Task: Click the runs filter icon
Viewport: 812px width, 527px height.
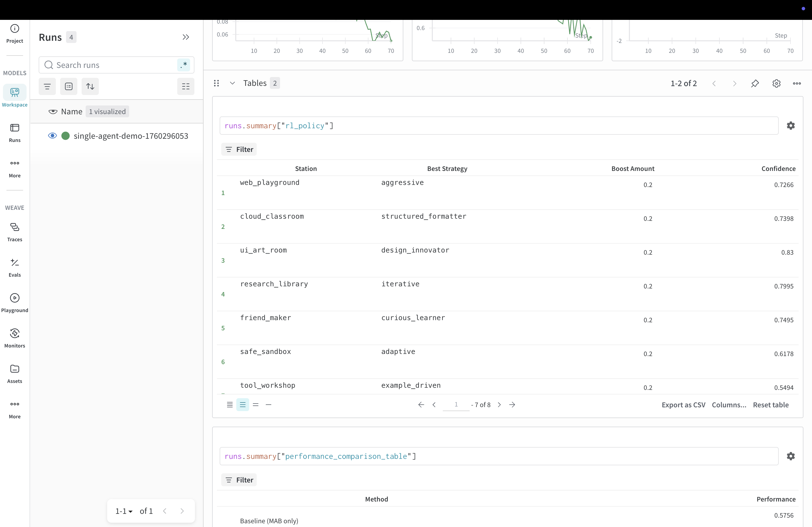Action: pos(47,86)
